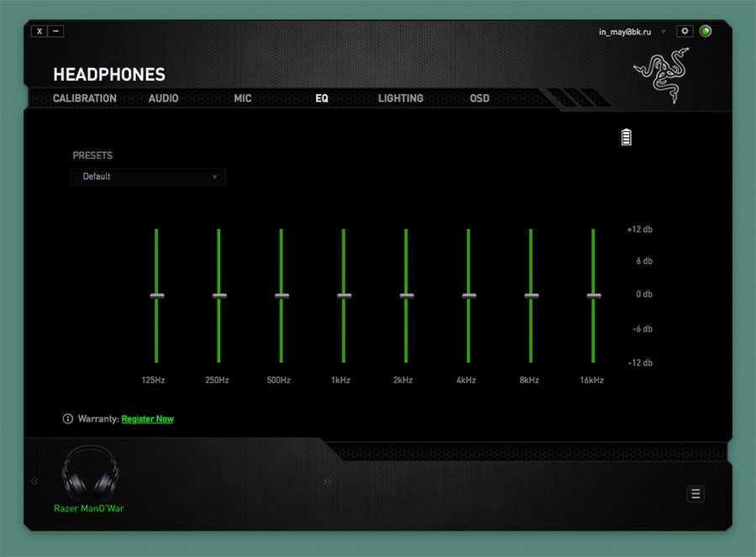This screenshot has height=557, width=756.
Task: Click the green online status indicator
Action: (x=706, y=31)
